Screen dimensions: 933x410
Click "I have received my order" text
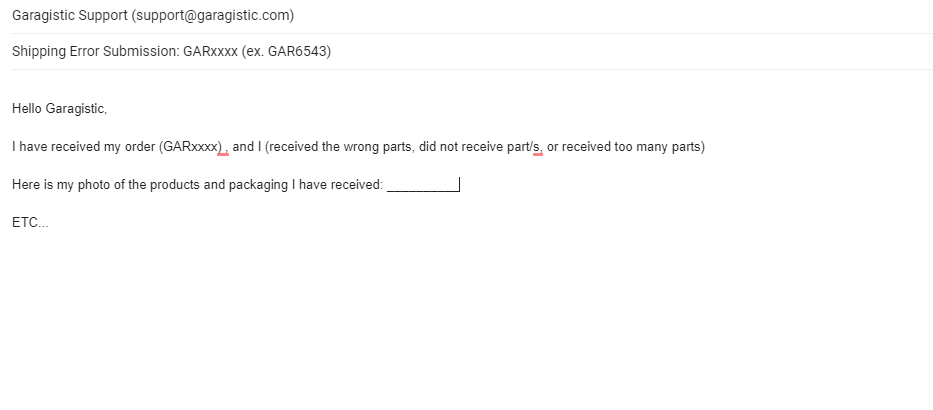point(84,147)
